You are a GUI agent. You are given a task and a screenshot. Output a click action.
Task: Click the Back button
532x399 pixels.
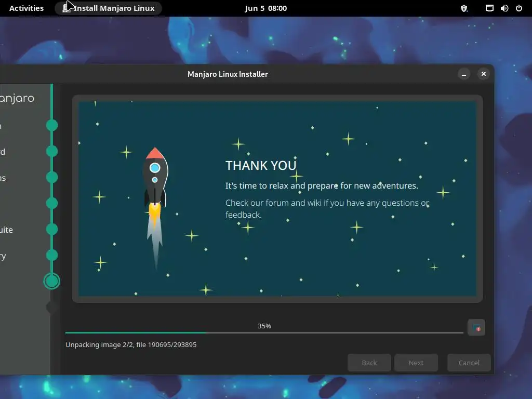[x=369, y=363]
